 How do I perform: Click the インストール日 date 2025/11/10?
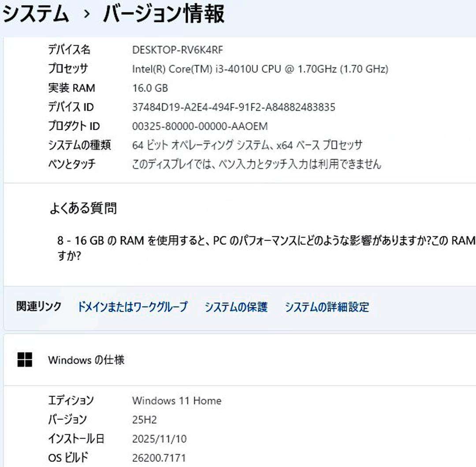pos(160,439)
